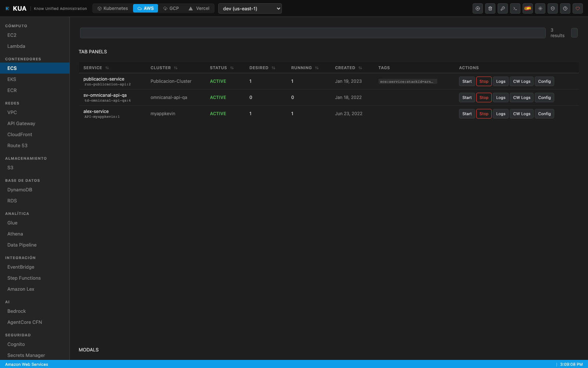Click the shield check icon
The height and width of the screenshot is (368, 588).
tap(553, 8)
